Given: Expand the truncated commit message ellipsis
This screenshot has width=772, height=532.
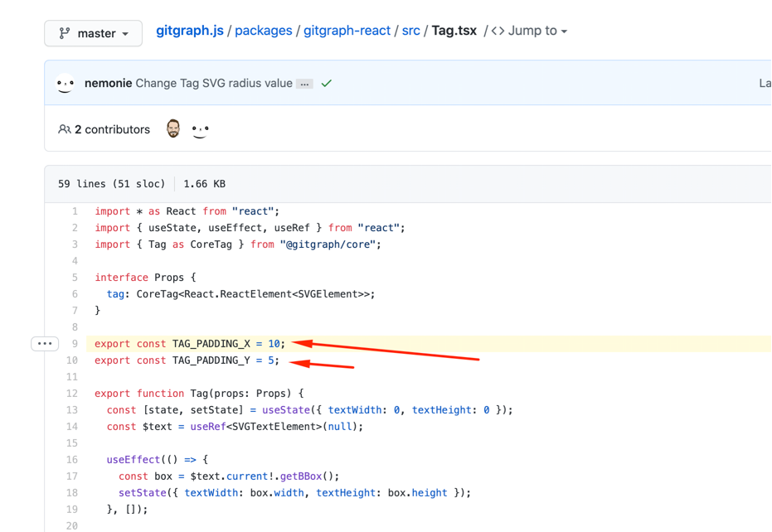Looking at the screenshot, I should pos(303,83).
